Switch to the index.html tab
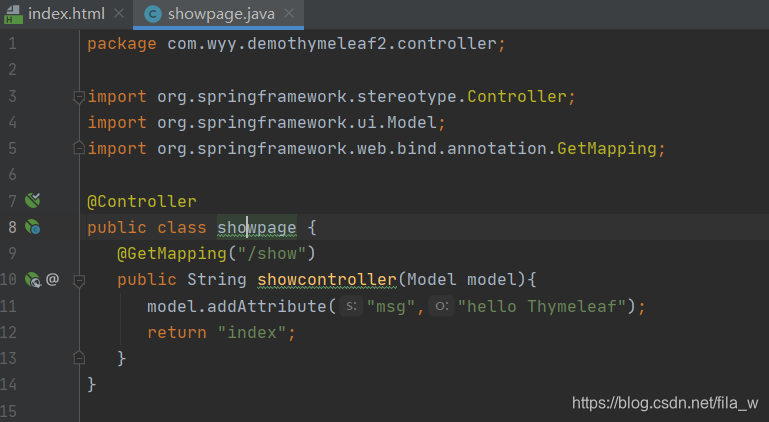The image size is (769, 422). [x=66, y=14]
